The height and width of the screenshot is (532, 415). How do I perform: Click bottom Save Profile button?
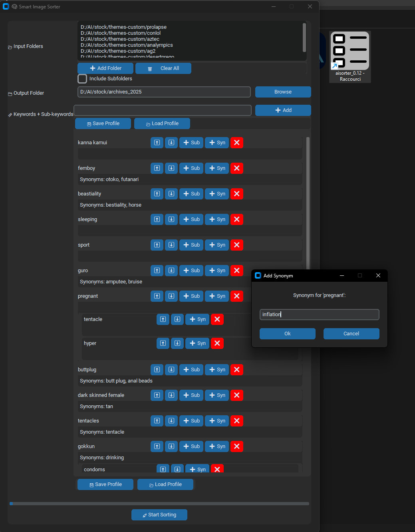point(105,484)
